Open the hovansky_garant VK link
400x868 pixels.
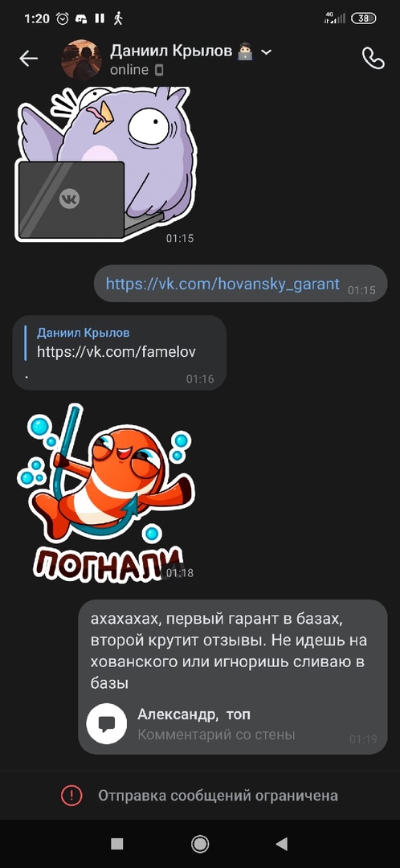click(222, 284)
